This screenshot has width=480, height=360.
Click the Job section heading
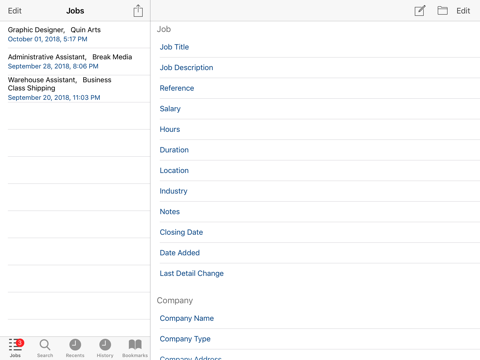point(164,29)
